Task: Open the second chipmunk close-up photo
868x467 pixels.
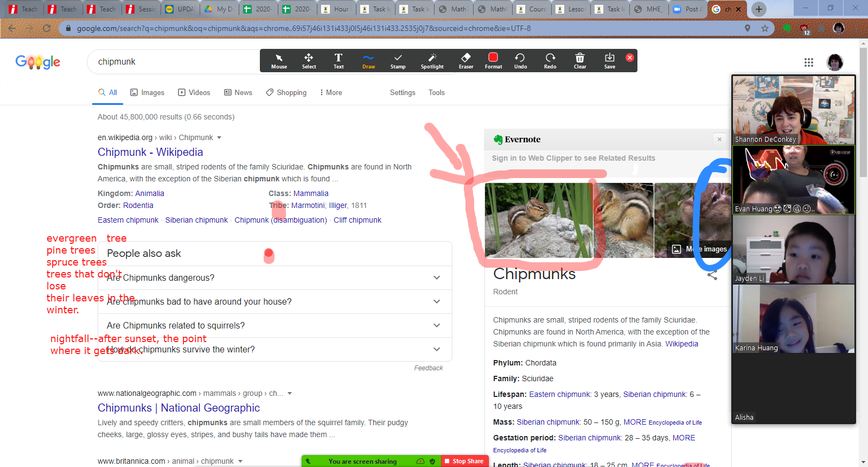Action: pyautogui.click(x=624, y=220)
